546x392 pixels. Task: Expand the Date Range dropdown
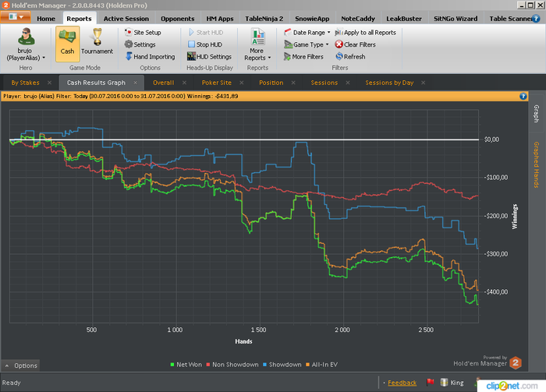click(310, 33)
